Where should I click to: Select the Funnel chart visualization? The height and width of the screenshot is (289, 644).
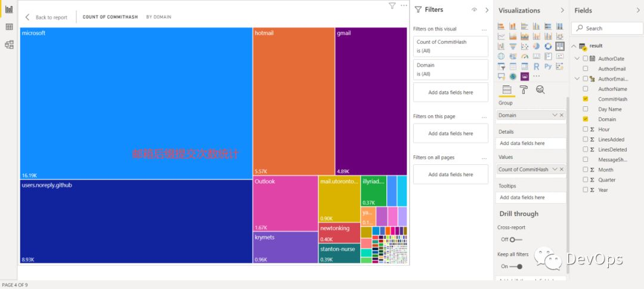pos(513,46)
